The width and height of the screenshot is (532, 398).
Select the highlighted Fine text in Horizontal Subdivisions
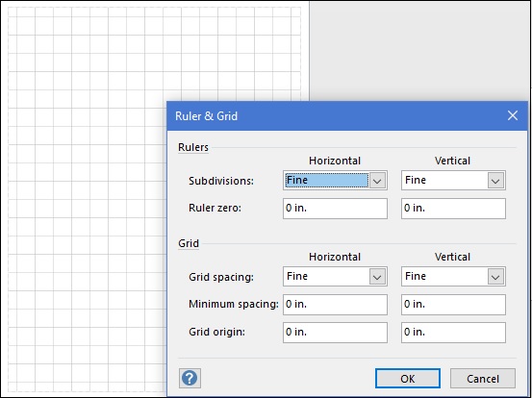click(x=297, y=180)
